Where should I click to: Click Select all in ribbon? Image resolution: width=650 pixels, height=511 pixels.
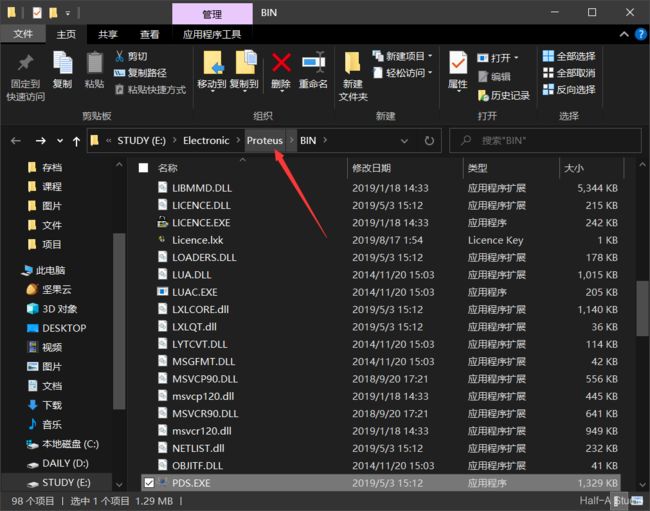point(569,56)
